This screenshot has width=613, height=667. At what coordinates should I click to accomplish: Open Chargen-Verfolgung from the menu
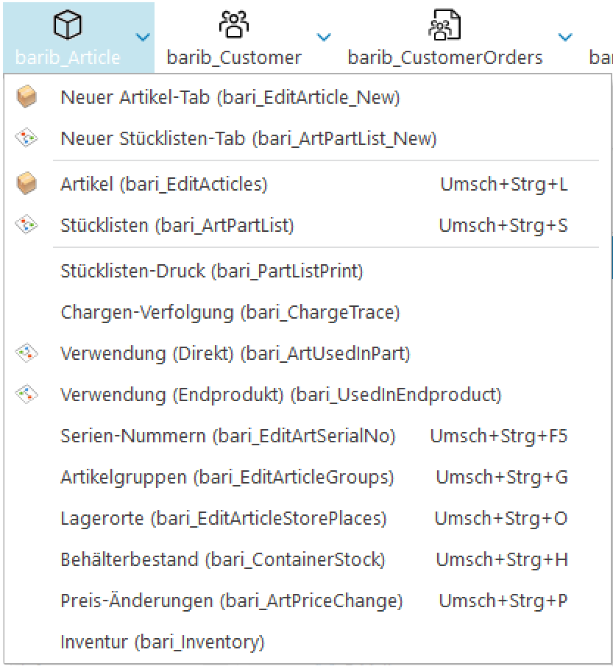[x=230, y=312]
